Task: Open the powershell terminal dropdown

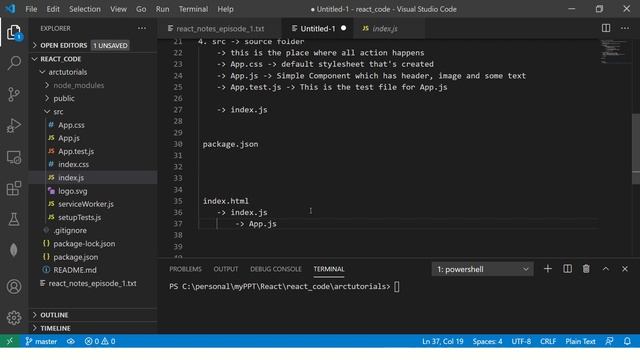Action: (482, 269)
